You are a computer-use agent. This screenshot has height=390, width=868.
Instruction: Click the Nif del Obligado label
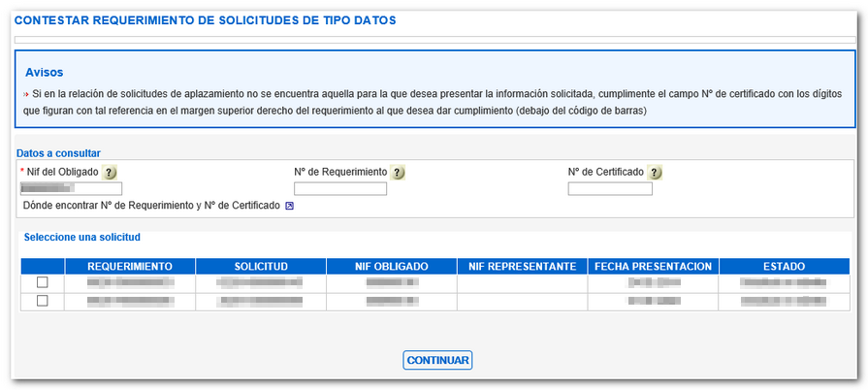pos(62,173)
